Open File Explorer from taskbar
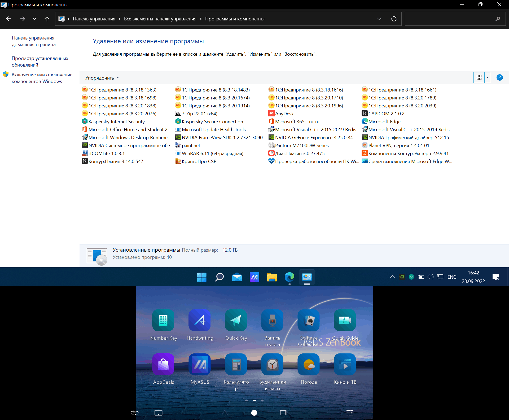Screen dimensions: 509x420 tap(272, 277)
